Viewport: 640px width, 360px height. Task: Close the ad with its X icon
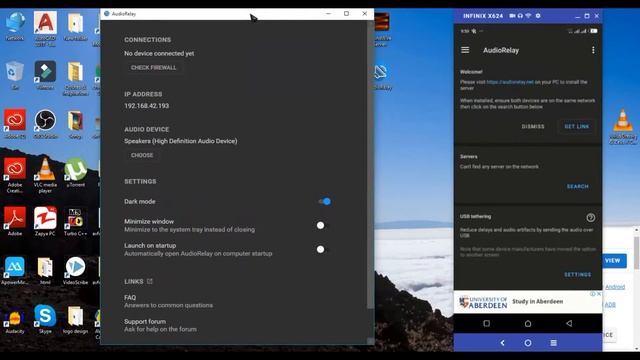pos(599,294)
